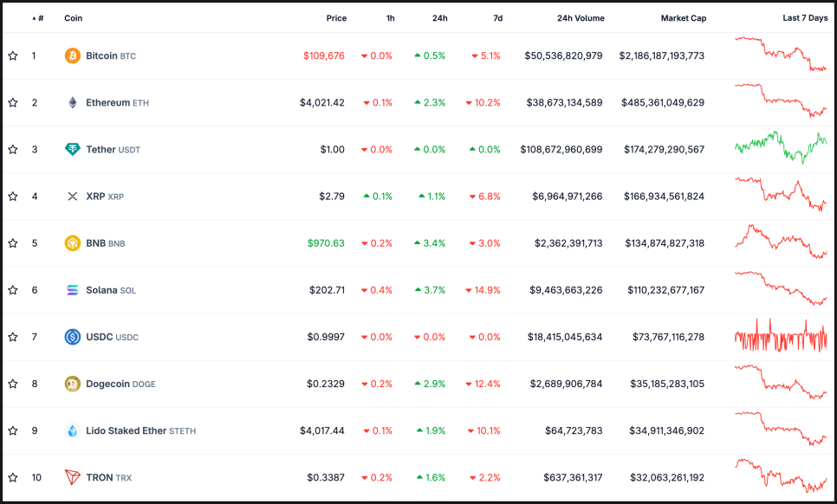The width and height of the screenshot is (837, 504).
Task: Toggle the XRP favorite star
Action: [x=13, y=197]
